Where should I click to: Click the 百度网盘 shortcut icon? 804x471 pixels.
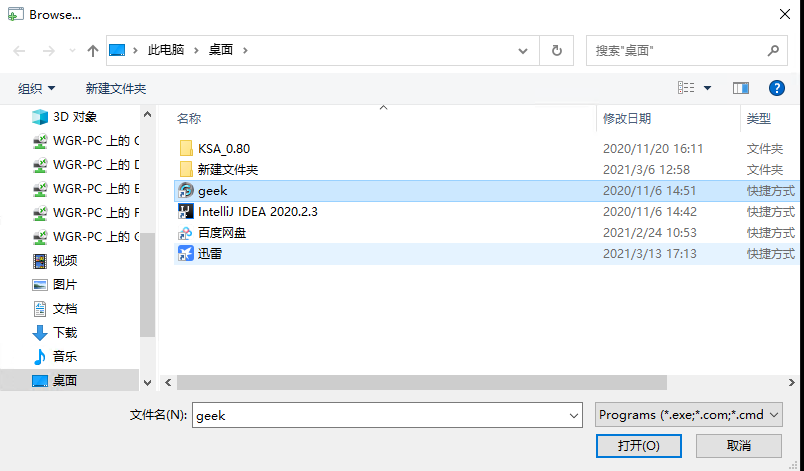(185, 233)
